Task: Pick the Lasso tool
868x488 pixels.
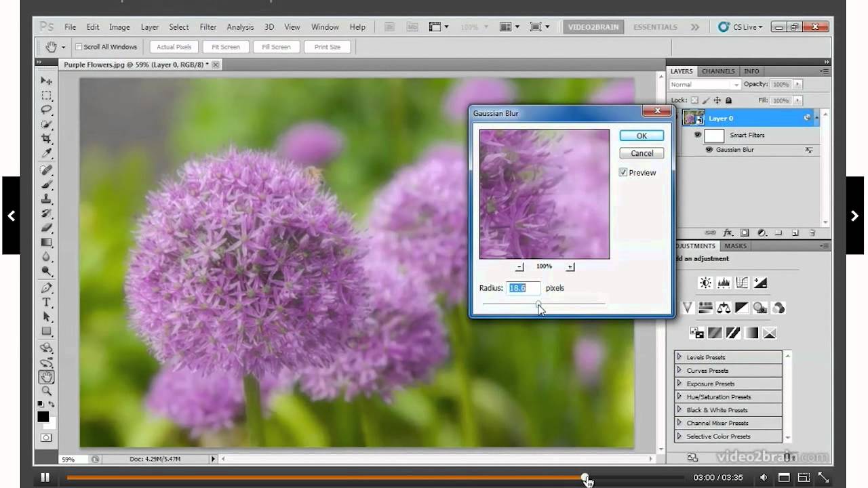Action: 46,110
